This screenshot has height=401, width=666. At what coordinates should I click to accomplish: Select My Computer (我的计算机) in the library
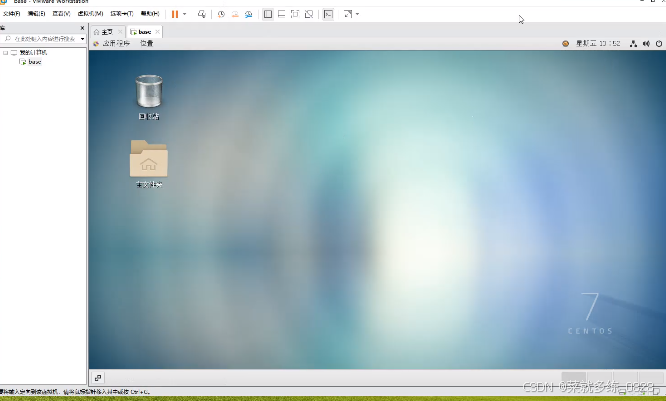click(x=33, y=53)
